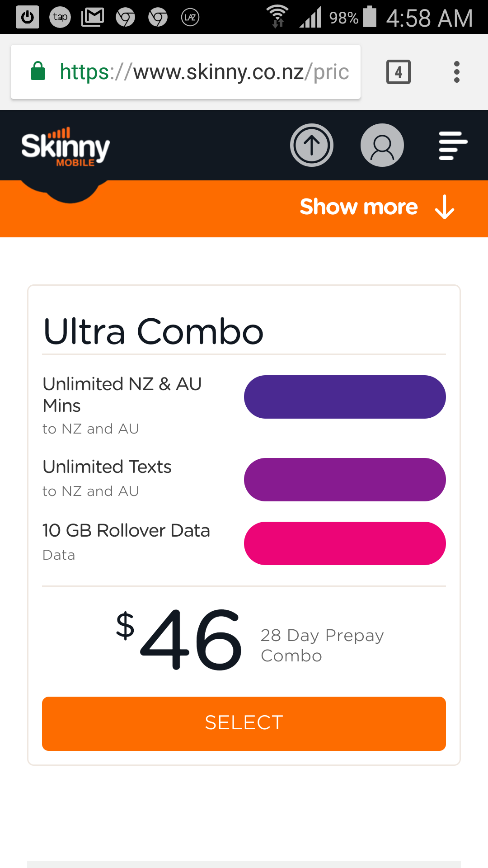Tap the pink Rollover Data bar
The height and width of the screenshot is (868, 488).
(x=345, y=543)
